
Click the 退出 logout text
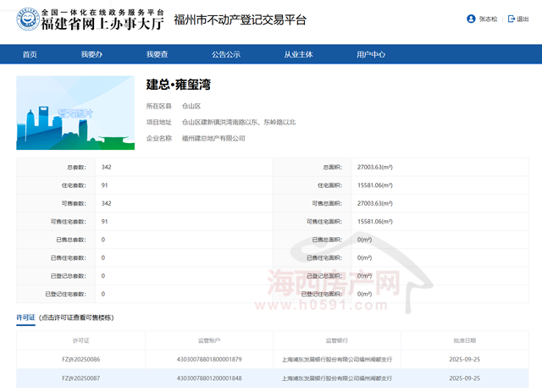pos(523,19)
